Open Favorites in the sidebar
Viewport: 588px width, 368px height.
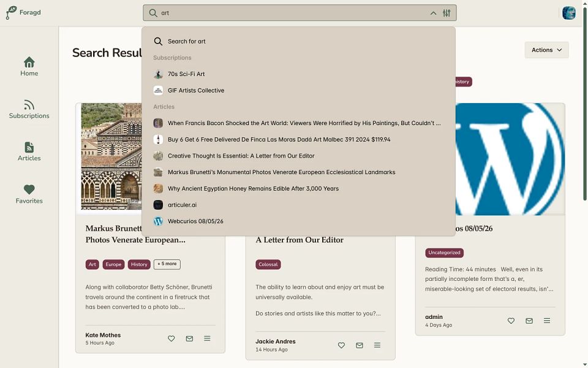click(x=29, y=194)
